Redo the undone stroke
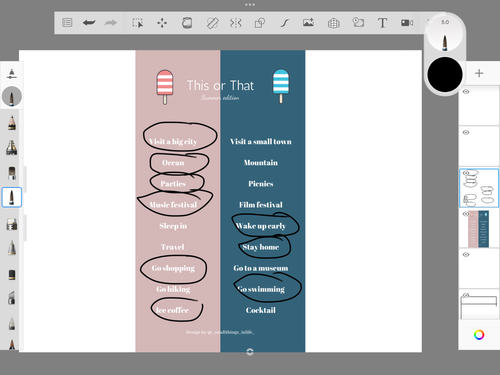500x375 pixels. [x=110, y=23]
